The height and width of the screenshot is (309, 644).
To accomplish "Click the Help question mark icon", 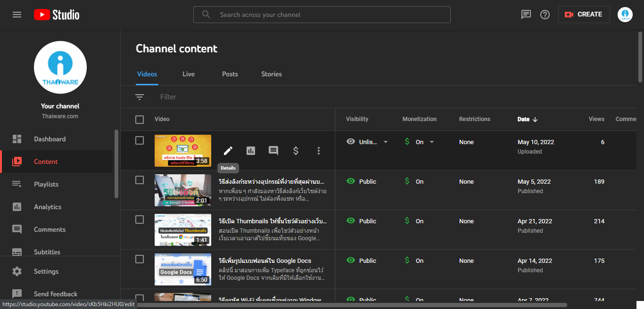I will pos(545,15).
